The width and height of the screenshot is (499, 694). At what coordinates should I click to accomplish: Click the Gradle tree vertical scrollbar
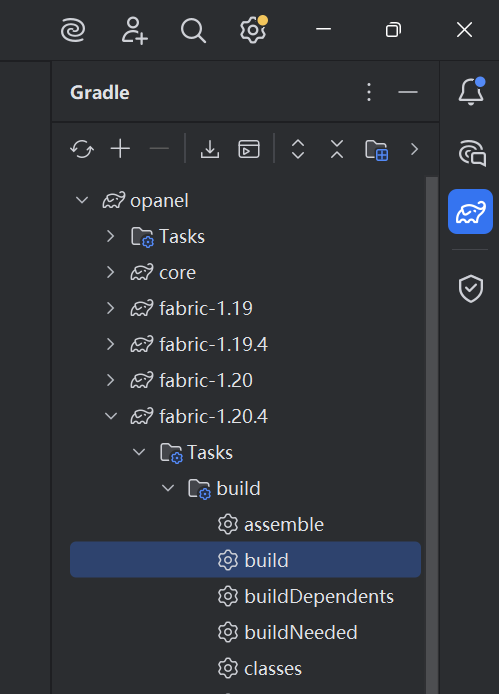(432, 435)
